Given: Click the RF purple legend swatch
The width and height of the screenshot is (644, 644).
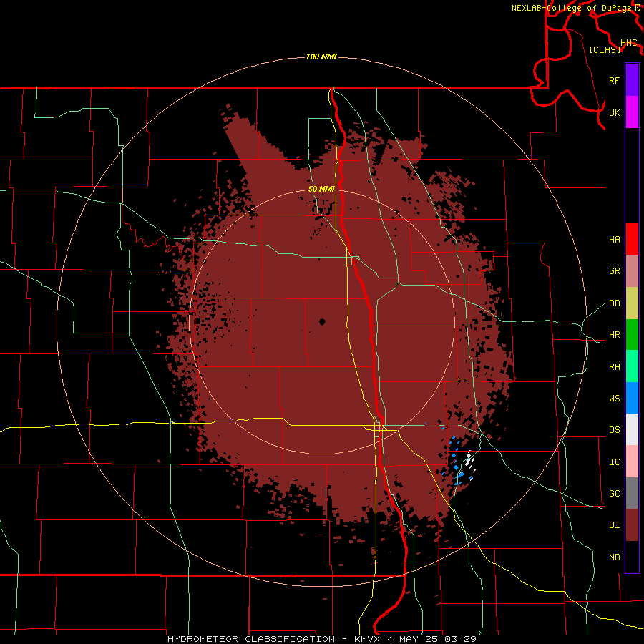Looking at the screenshot, I should 632,80.
